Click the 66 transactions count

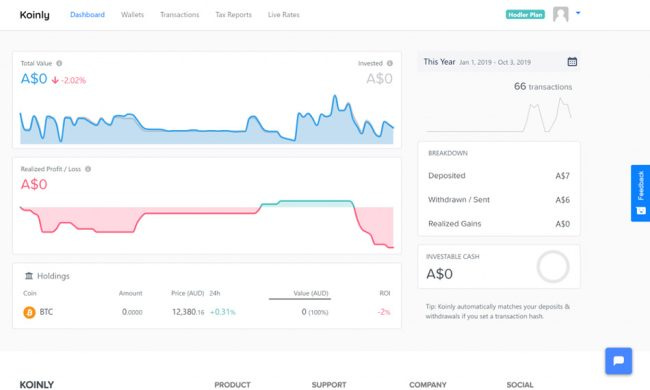click(543, 86)
